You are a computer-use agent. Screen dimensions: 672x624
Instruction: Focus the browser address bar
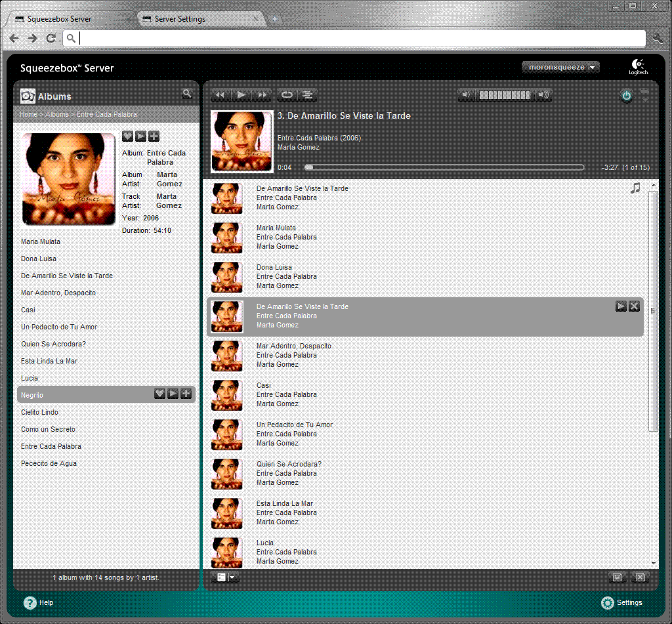[x=354, y=38]
